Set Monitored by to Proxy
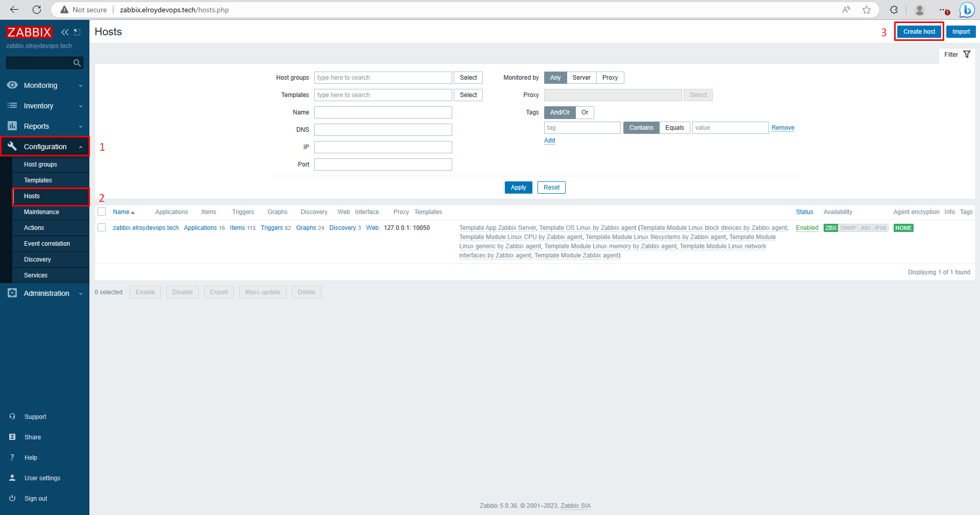980x515 pixels. (610, 78)
